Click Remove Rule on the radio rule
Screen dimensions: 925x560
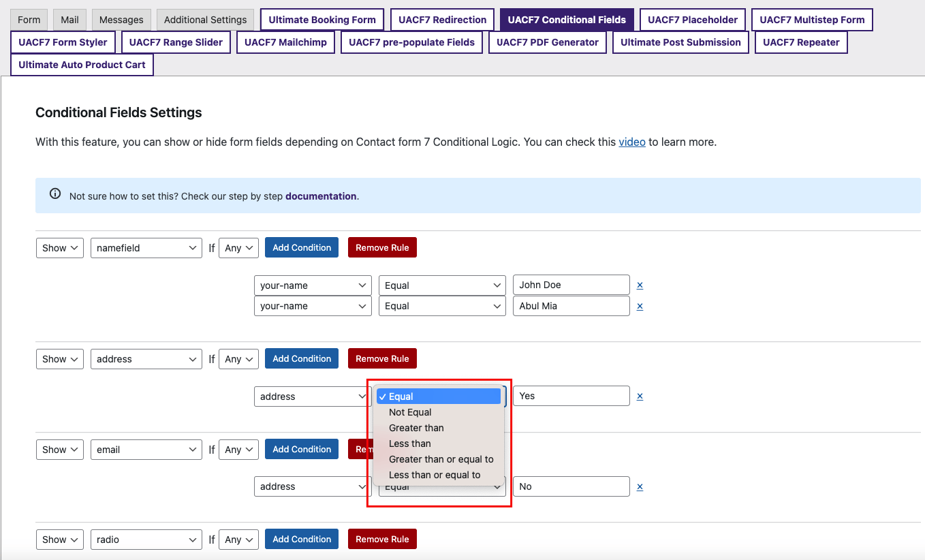coord(382,539)
